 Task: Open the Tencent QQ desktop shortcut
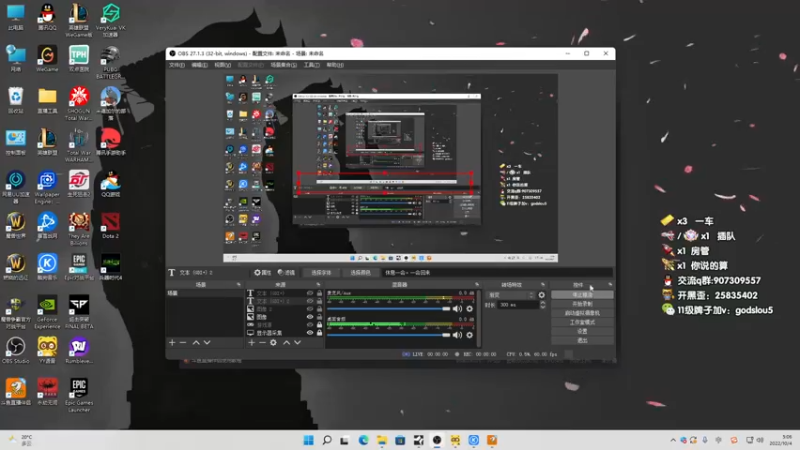click(x=47, y=17)
